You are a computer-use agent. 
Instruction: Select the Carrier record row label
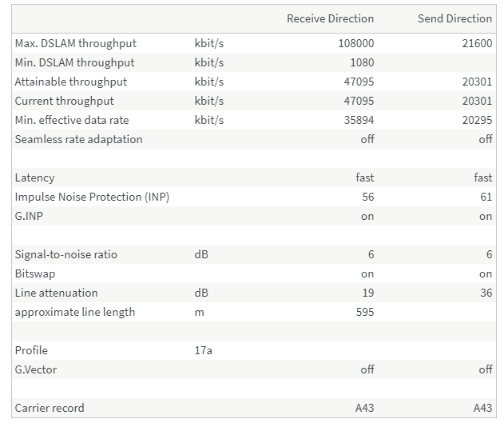[49, 408]
